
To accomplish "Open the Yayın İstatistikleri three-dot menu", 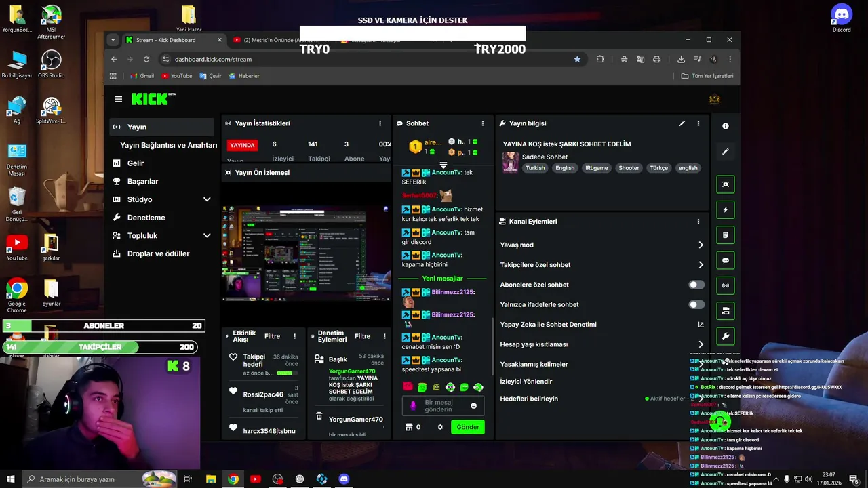I will point(380,123).
